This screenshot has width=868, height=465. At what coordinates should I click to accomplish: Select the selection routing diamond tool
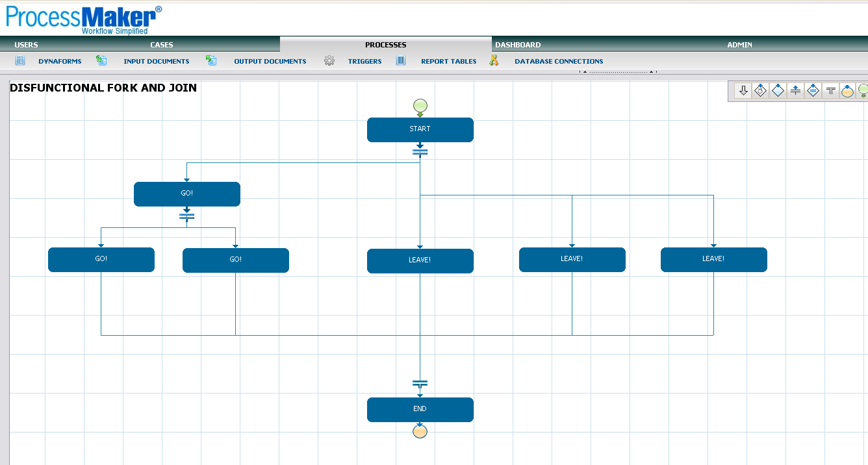(x=778, y=91)
